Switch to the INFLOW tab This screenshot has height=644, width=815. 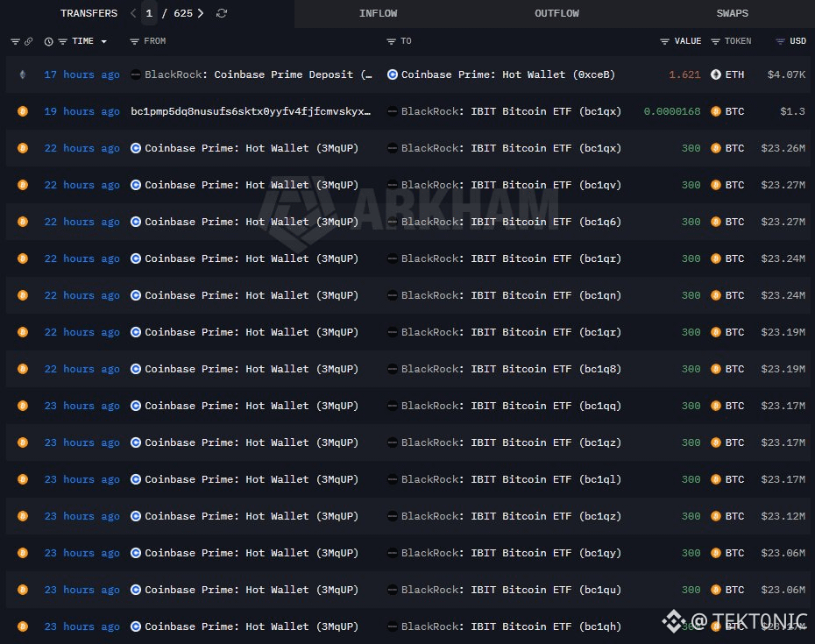coord(378,13)
